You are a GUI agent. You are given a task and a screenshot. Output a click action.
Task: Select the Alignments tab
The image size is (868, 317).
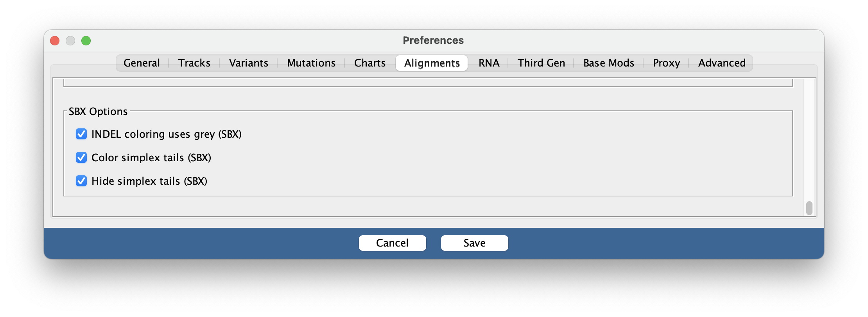(x=431, y=63)
